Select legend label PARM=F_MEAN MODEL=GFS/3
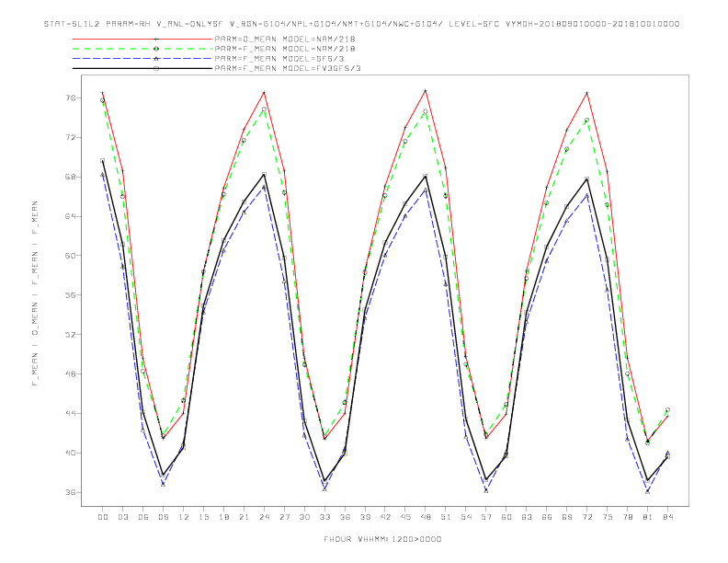Image resolution: width=728 pixels, height=563 pixels. click(279, 59)
